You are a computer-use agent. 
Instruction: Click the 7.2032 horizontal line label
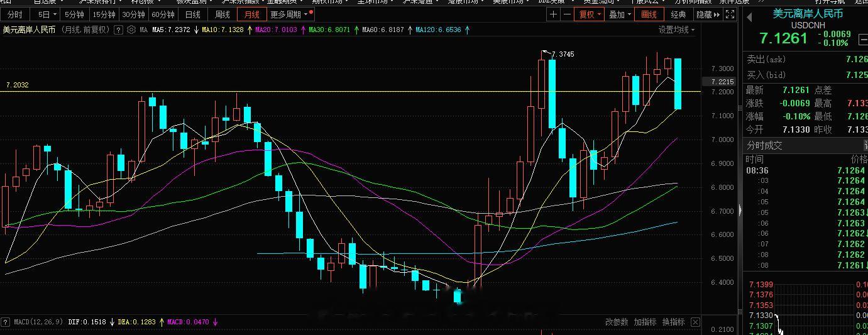point(17,85)
